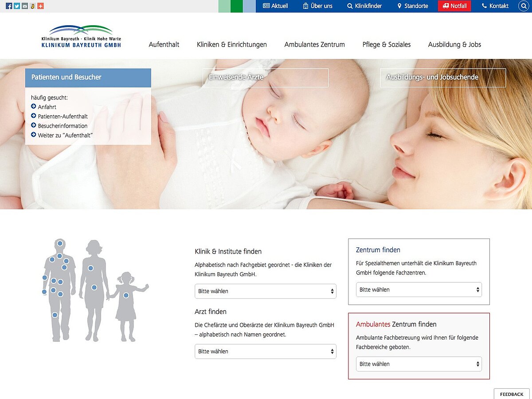Click the red Notfall button
Screen dimensions: 532x399
[x=454, y=6]
